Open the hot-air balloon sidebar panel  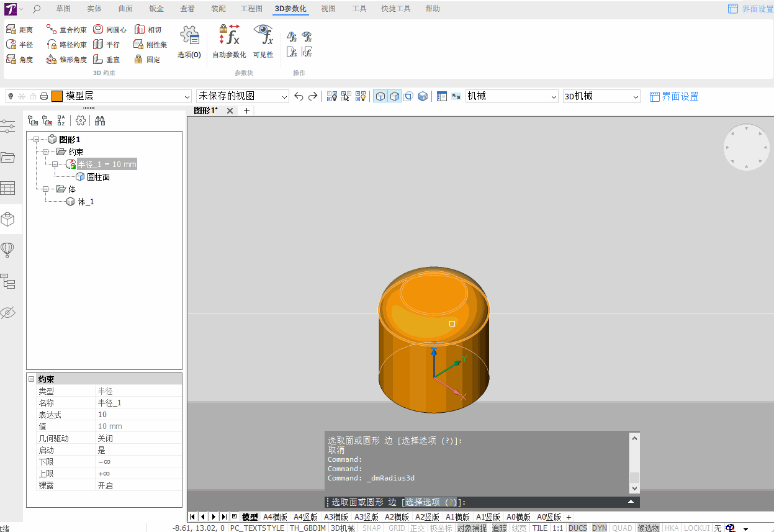click(x=7, y=250)
